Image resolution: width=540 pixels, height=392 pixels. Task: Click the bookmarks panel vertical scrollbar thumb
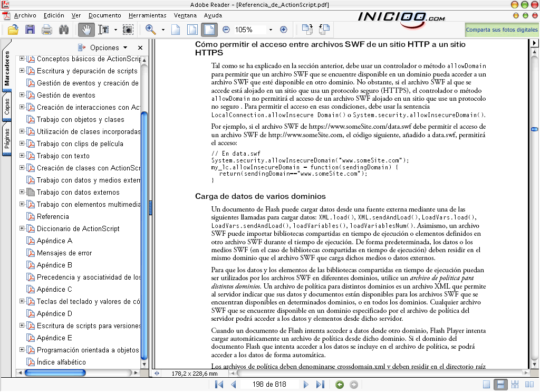(x=144, y=236)
